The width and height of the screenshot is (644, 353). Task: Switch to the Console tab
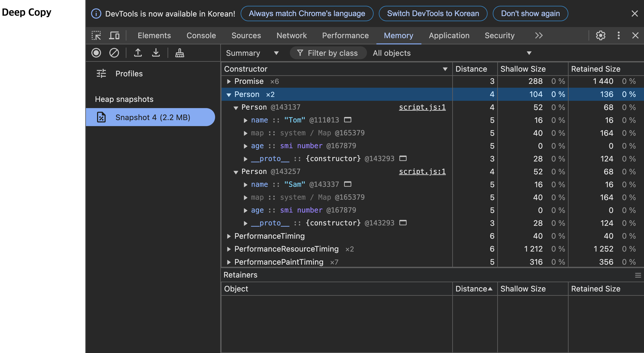[x=201, y=35]
